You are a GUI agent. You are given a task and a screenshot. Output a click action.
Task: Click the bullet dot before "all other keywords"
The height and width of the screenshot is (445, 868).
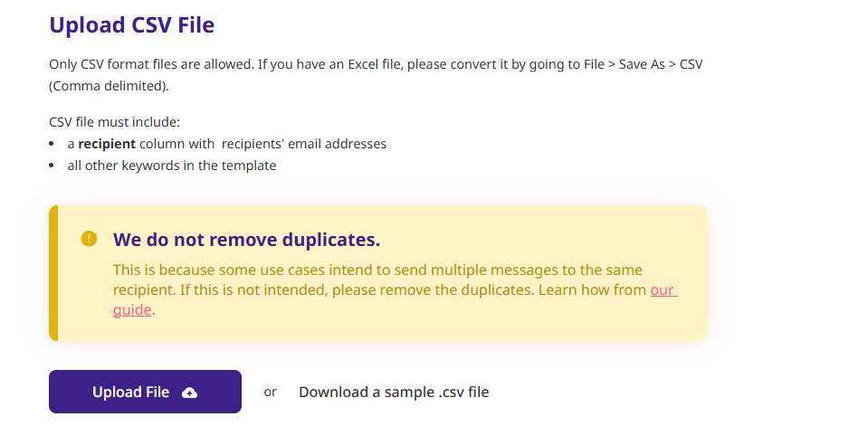(52, 166)
